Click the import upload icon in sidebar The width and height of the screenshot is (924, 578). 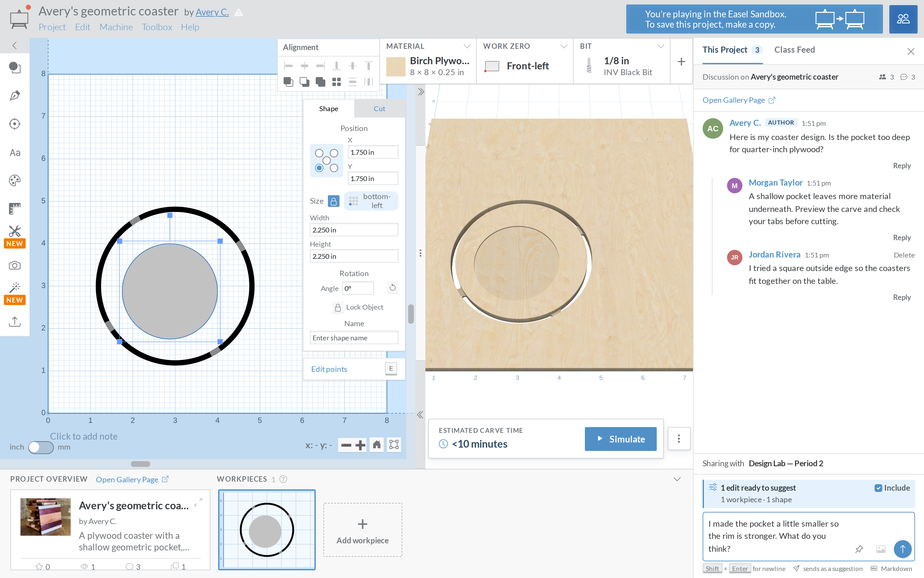14,321
